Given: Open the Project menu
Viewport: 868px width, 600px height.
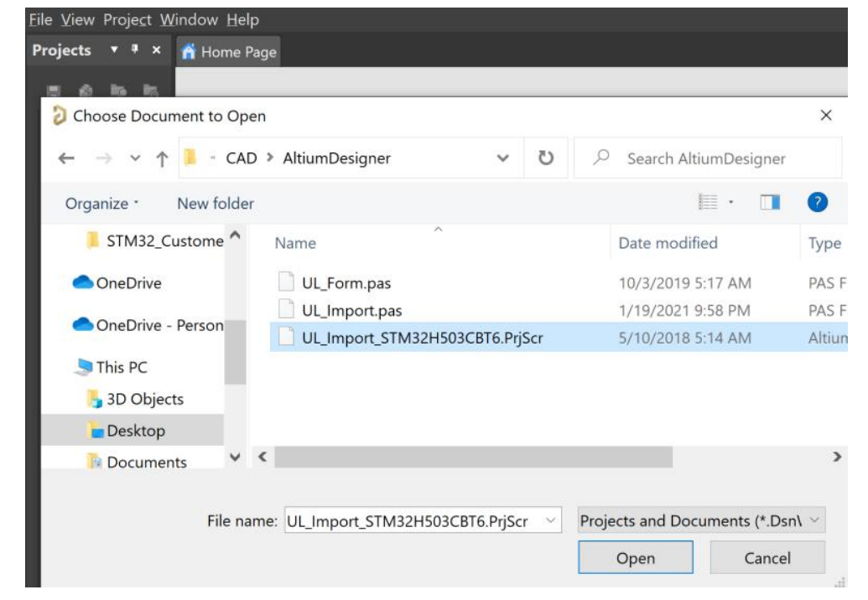Looking at the screenshot, I should (127, 20).
